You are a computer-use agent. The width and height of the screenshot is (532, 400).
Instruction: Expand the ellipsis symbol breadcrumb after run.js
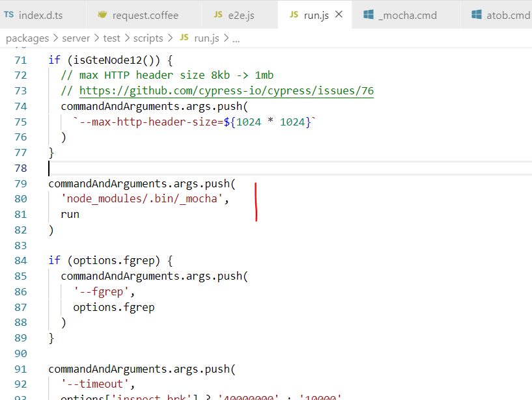coord(236,38)
